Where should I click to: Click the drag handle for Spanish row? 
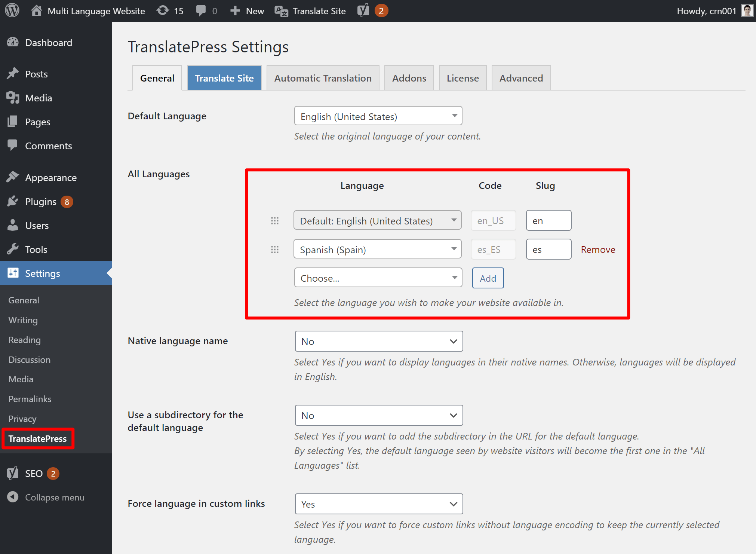pyautogui.click(x=275, y=250)
